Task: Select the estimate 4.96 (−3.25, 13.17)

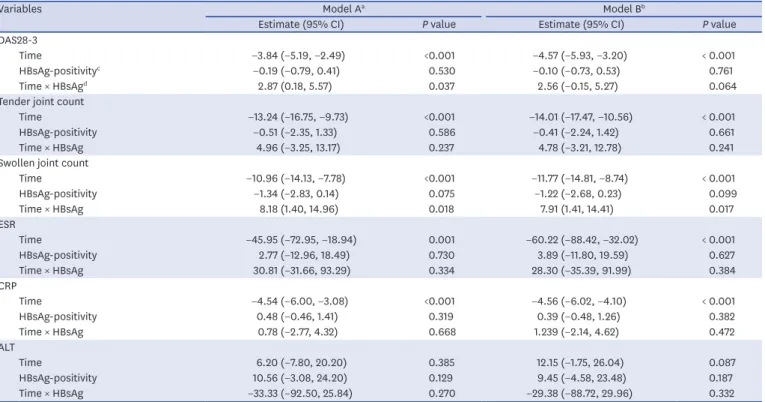Action: [x=298, y=148]
